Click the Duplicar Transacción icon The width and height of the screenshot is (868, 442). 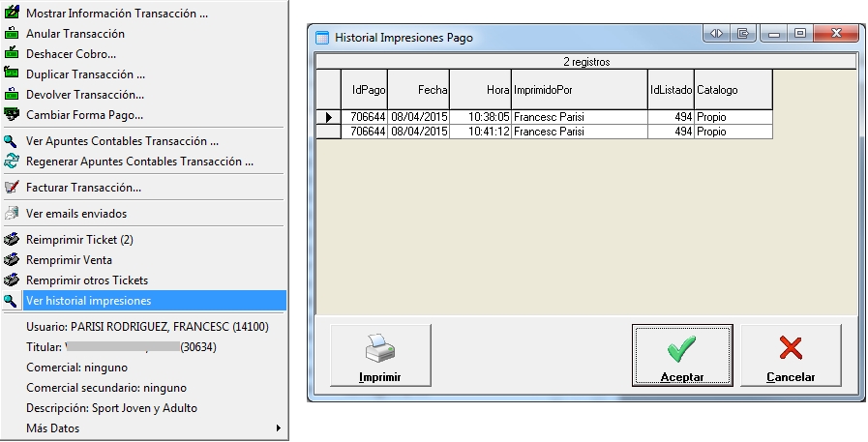[12, 74]
